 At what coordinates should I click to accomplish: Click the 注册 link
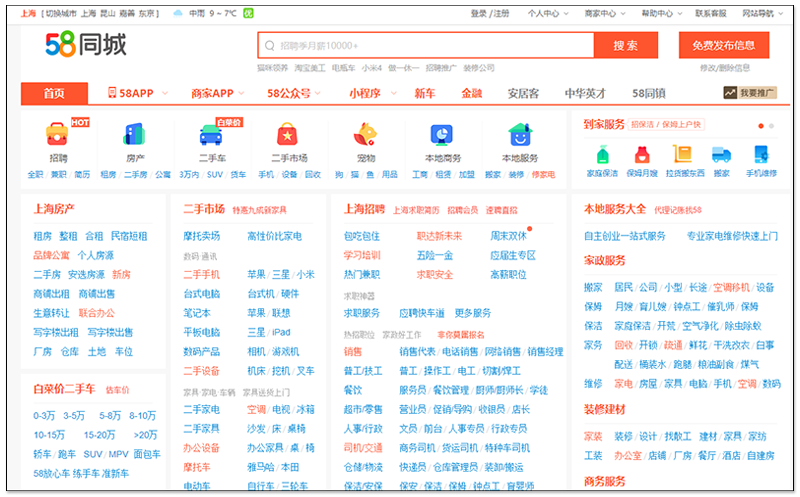coord(501,13)
